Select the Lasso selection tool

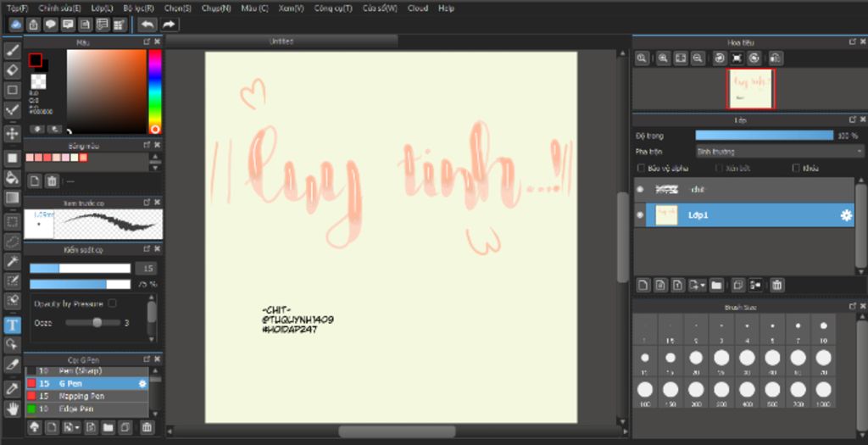12,242
